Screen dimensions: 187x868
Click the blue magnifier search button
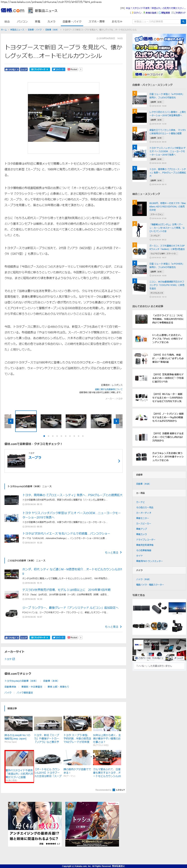tap(183, 22)
